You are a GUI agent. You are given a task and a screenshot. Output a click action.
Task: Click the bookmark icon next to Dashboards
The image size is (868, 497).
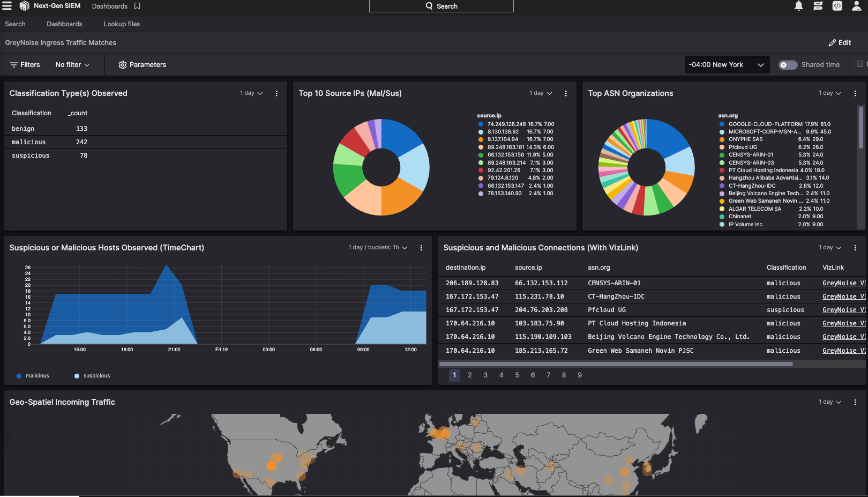coord(137,6)
